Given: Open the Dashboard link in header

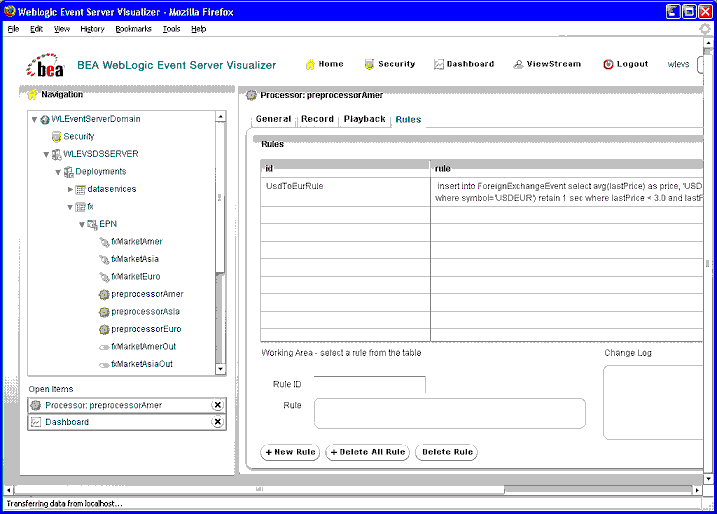Looking at the screenshot, I should tap(471, 64).
